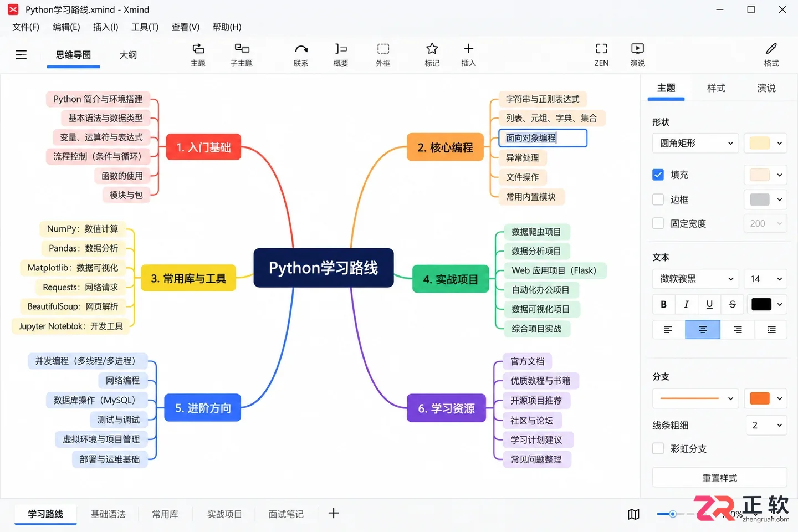
Task: Switch to the 大纲 outline view
Action: pos(128,55)
